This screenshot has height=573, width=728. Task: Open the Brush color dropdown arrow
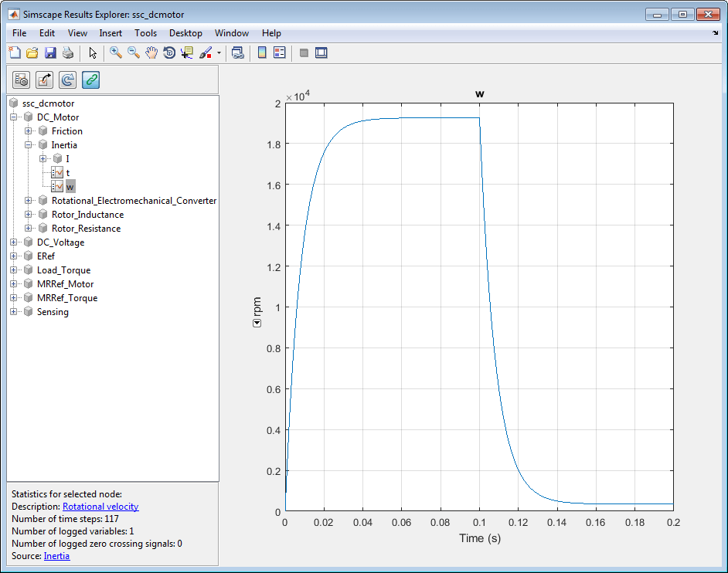pos(219,54)
